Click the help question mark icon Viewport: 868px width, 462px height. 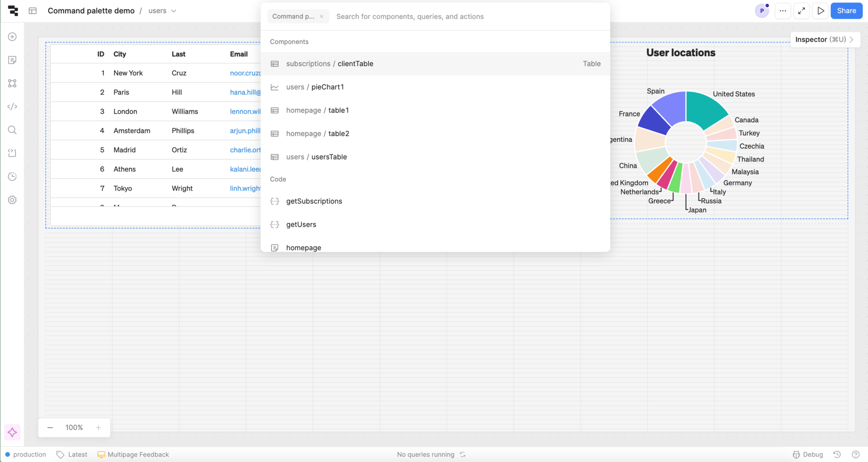(856, 454)
